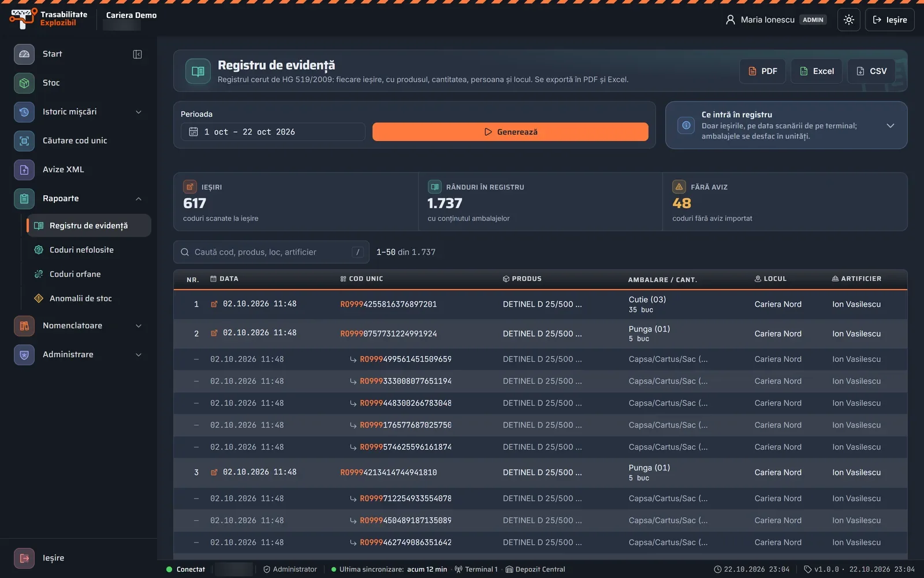The height and width of the screenshot is (578, 924).
Task: Open Anomalii de stoc report
Action: [89, 298]
